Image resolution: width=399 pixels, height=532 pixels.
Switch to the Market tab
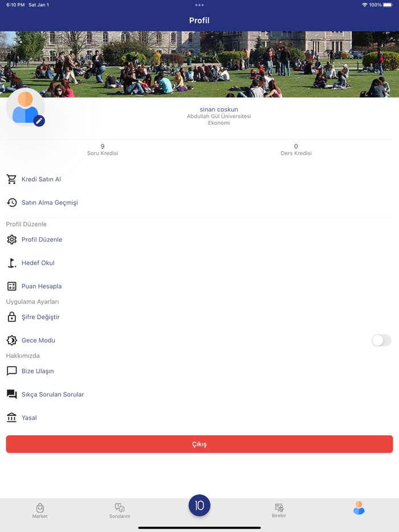tap(40, 510)
